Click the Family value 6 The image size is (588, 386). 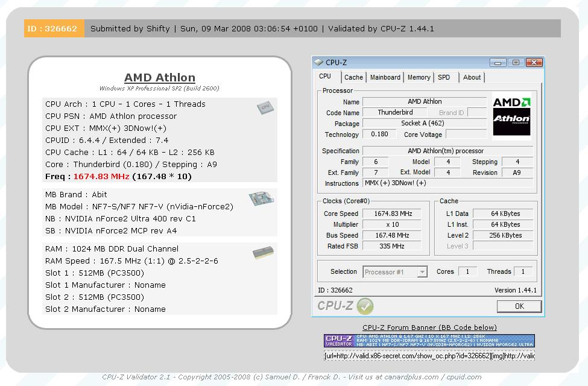point(376,162)
